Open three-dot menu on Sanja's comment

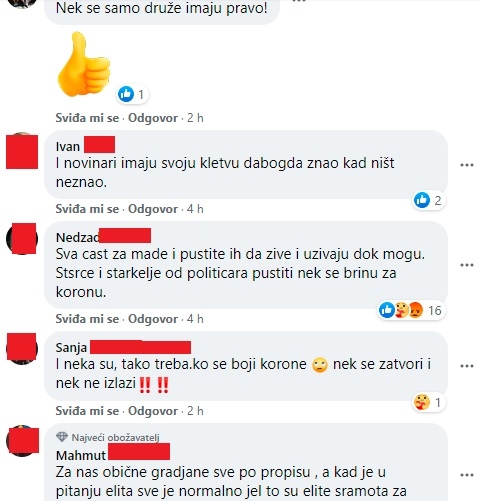467,366
